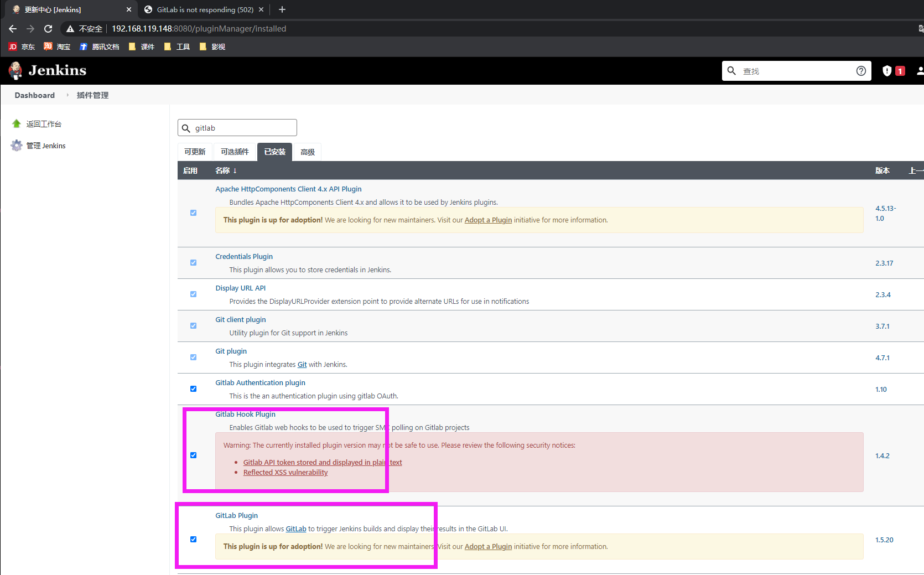The width and height of the screenshot is (924, 575).
Task: Open the Git plugin title link
Action: click(231, 351)
